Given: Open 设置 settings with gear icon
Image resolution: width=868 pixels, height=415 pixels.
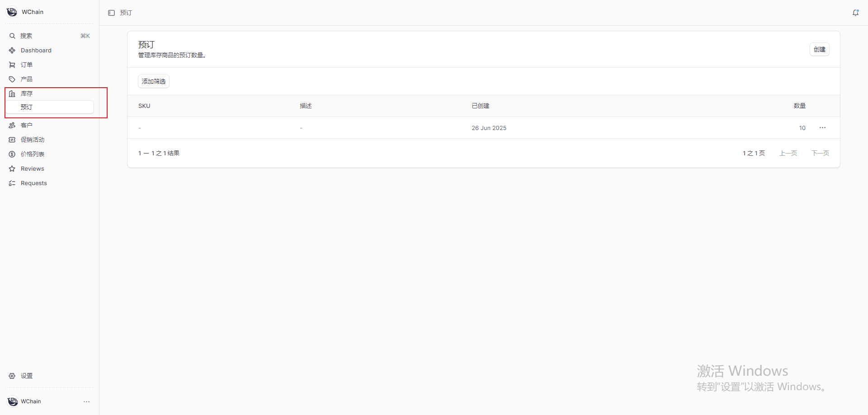Looking at the screenshot, I should point(12,376).
